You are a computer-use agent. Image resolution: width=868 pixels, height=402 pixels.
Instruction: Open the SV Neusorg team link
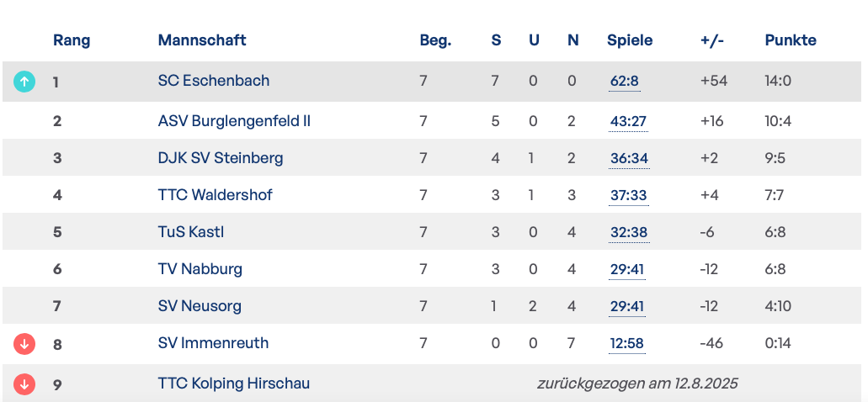pyautogui.click(x=200, y=306)
